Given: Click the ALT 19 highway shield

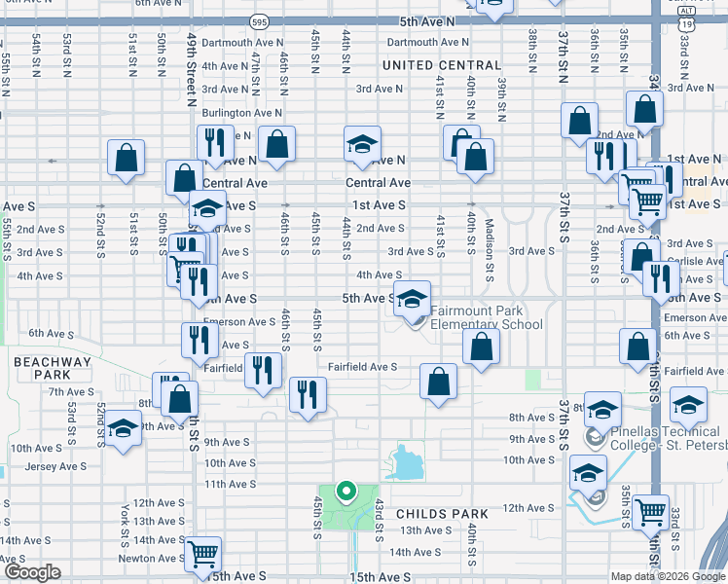Looking at the screenshot, I should tap(686, 18).
